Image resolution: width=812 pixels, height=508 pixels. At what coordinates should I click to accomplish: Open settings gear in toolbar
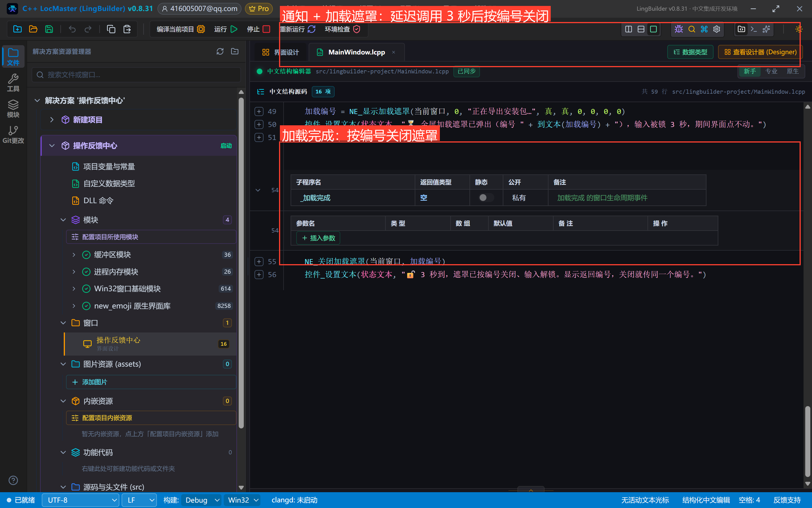tap(717, 29)
